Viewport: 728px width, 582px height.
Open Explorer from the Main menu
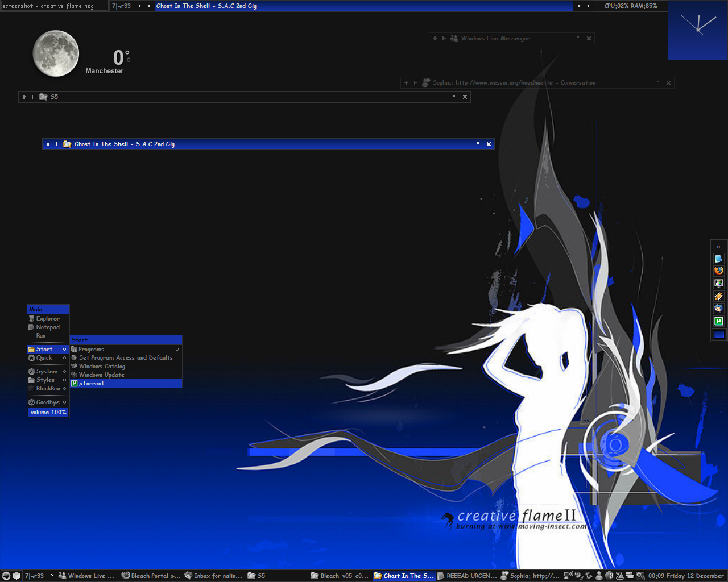pos(48,318)
